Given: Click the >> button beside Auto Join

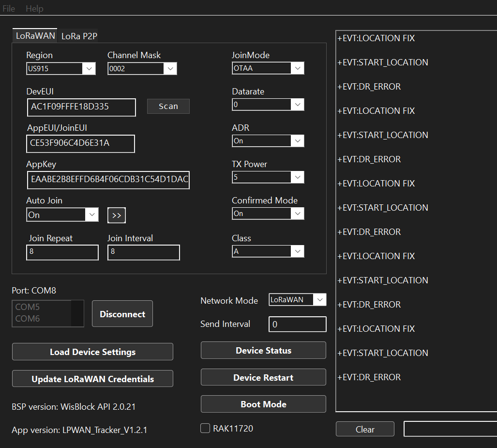Looking at the screenshot, I should [117, 216].
